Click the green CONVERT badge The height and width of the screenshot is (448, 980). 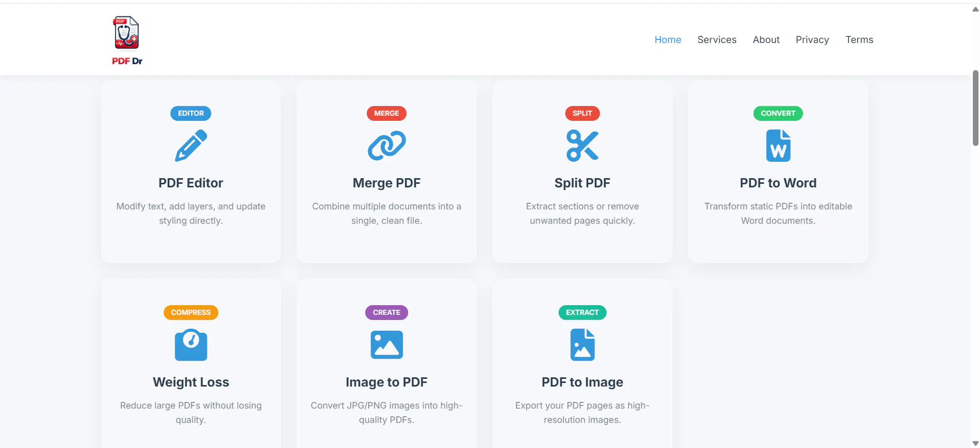coord(778,113)
